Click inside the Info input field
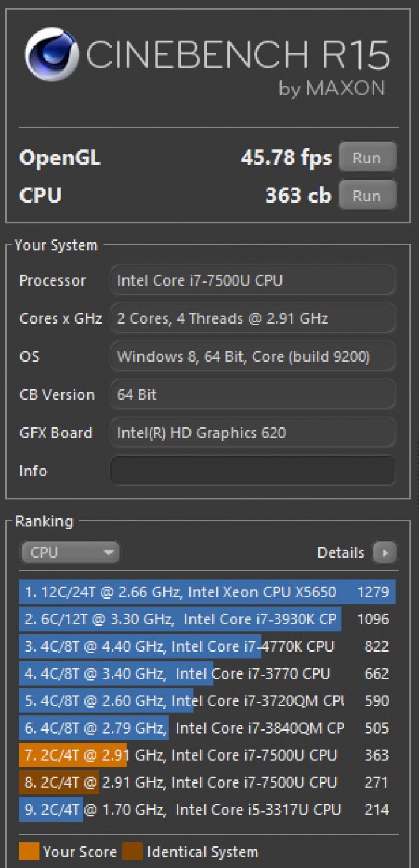The width and height of the screenshot is (419, 868). [252, 471]
